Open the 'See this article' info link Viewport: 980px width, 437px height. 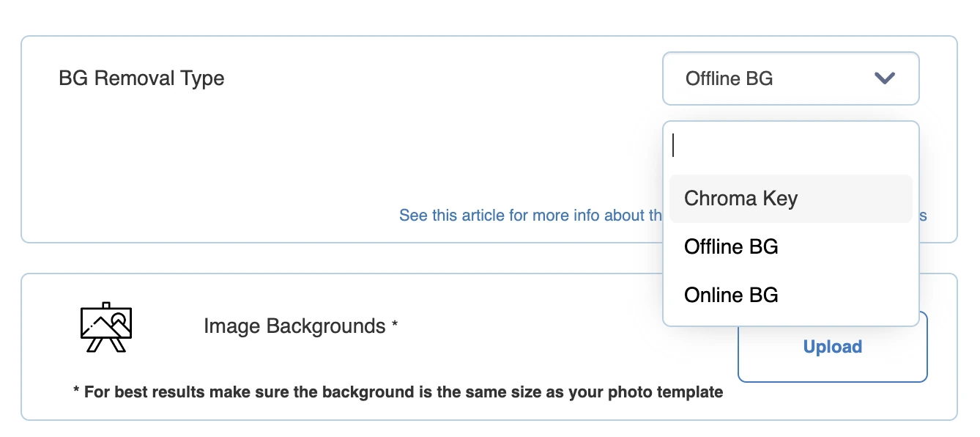click(530, 216)
